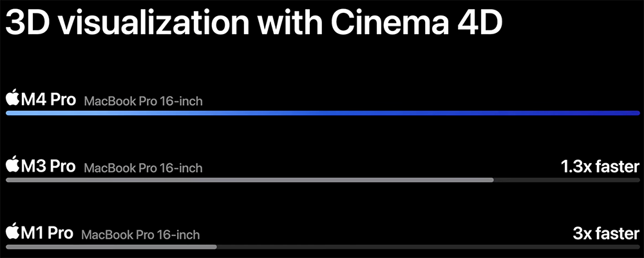This screenshot has width=644, height=258.
Task: Click the words Cinema 4D in the title
Action: [417, 23]
